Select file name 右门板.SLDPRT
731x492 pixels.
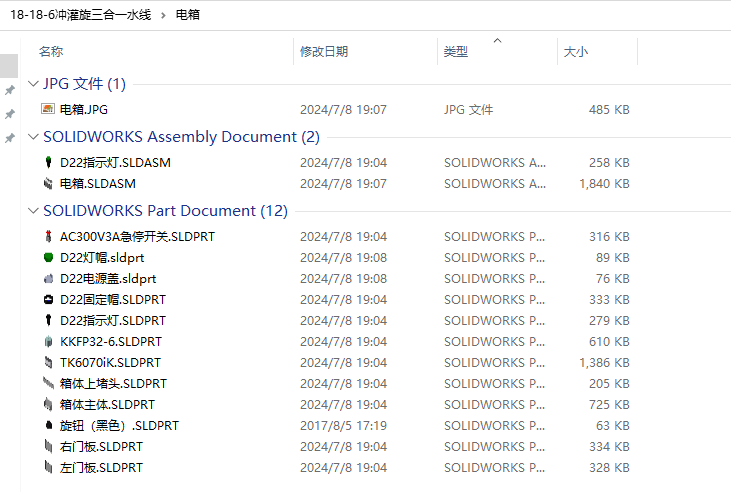tap(101, 446)
